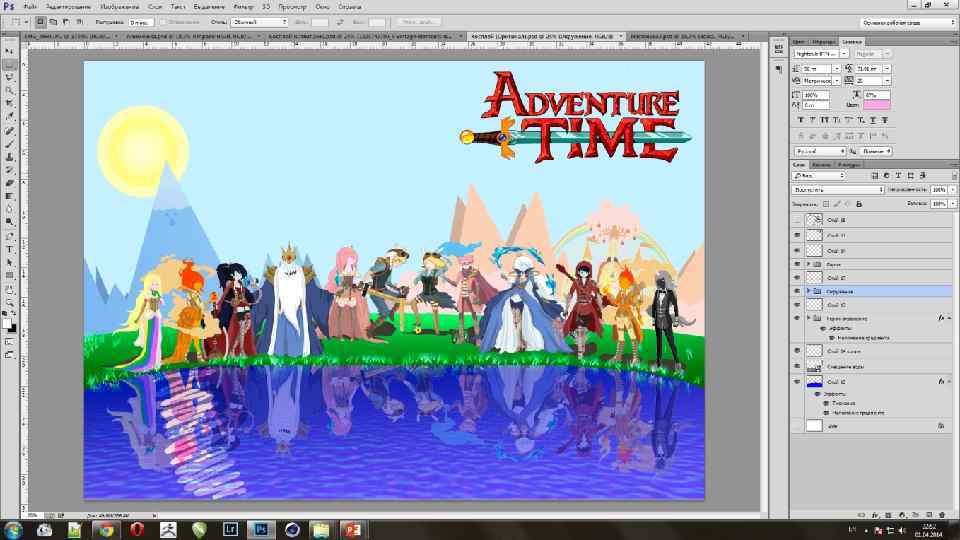Viewport: 960px width, 540px height.
Task: Select the Quick Selection tool
Action: coord(9,90)
